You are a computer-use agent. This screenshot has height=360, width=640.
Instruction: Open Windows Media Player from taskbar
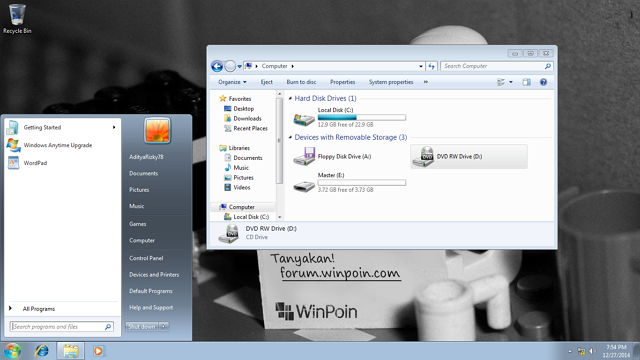tap(98, 351)
